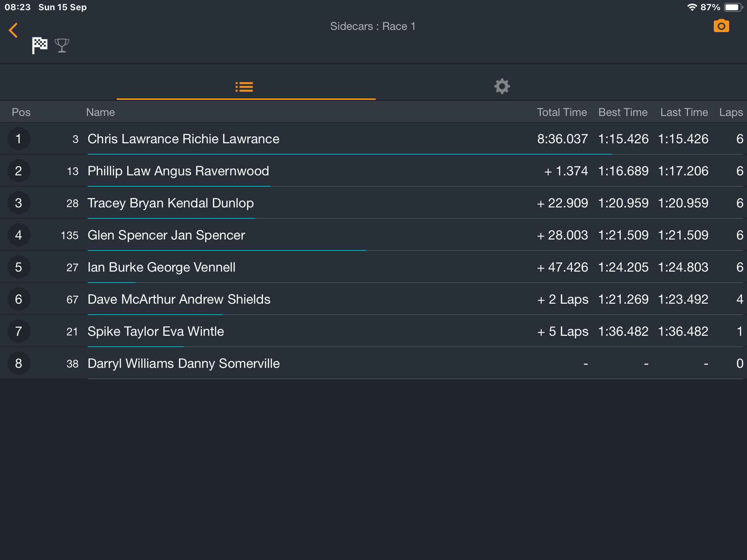747x560 pixels.
Task: Open Tracey Bryan Kendal Dunlop row
Action: [373, 203]
